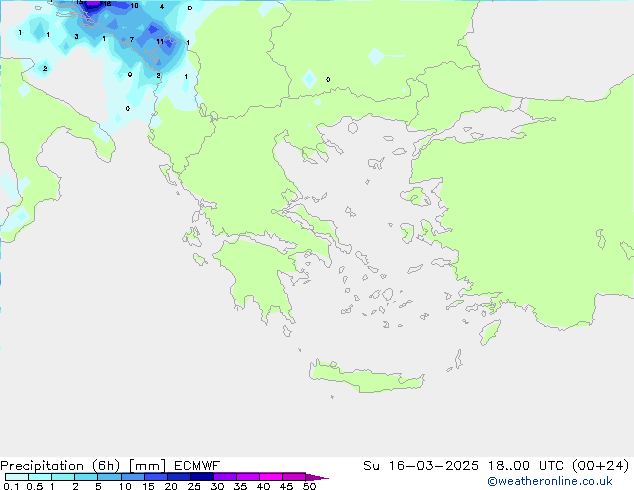This screenshot has height=490, width=634.
Task: Click the '0.1' legend scale label
Action: point(11,486)
